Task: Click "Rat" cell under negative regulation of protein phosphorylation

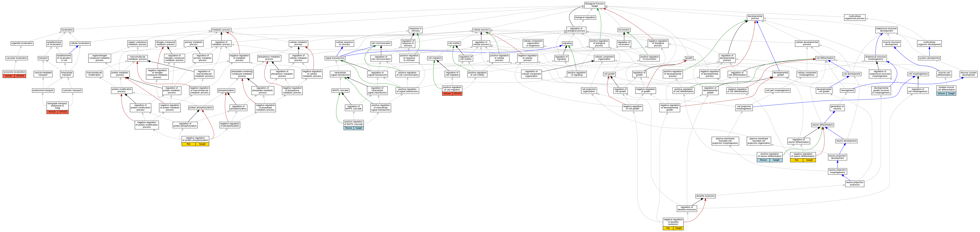Action: point(188,144)
